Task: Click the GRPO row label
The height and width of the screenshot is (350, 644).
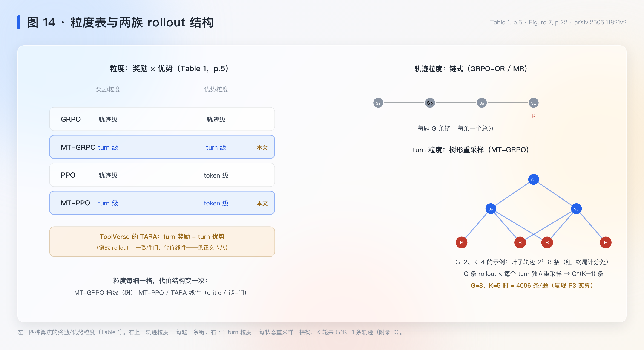Action: click(x=71, y=119)
